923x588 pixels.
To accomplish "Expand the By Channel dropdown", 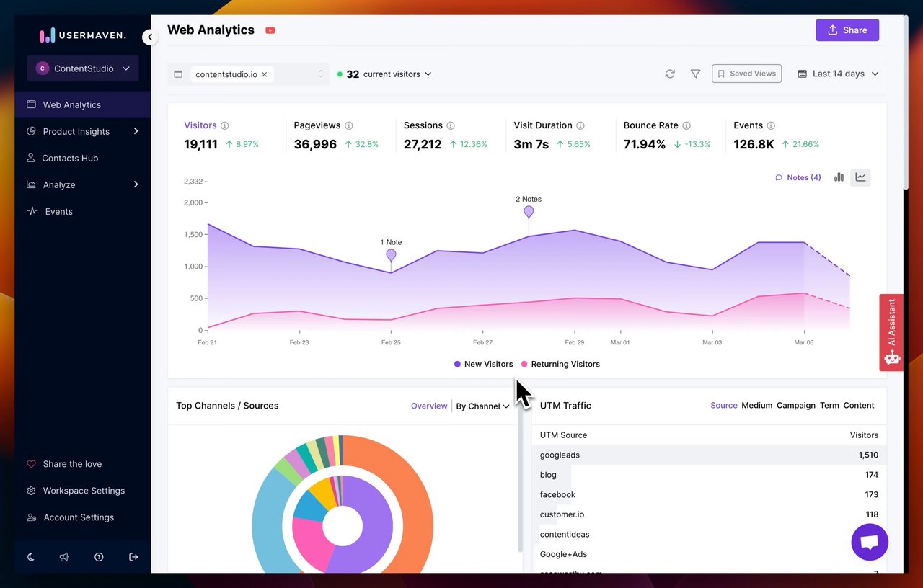I will (x=482, y=406).
